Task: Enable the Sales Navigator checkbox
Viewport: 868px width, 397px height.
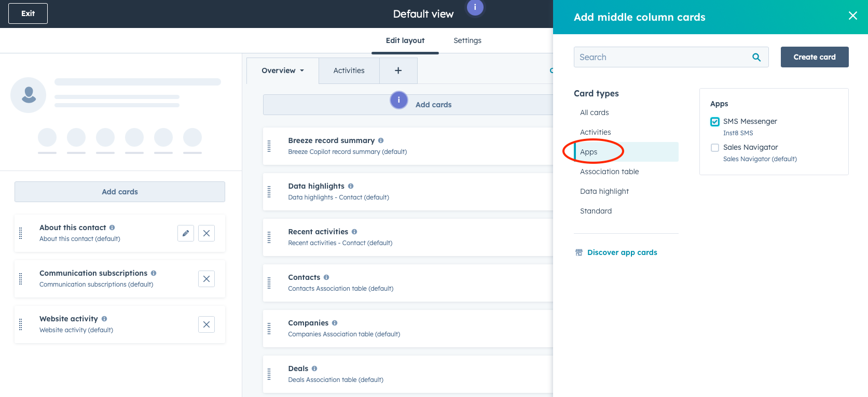Action: click(x=715, y=148)
